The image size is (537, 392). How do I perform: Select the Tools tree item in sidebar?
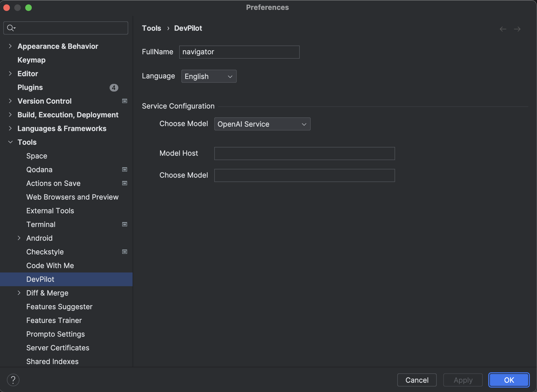click(x=27, y=142)
